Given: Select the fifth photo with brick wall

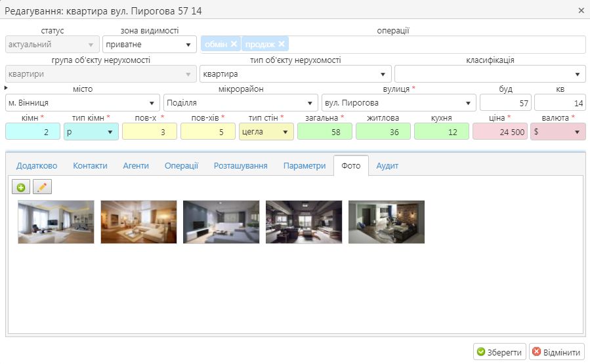Looking at the screenshot, I should (387, 222).
